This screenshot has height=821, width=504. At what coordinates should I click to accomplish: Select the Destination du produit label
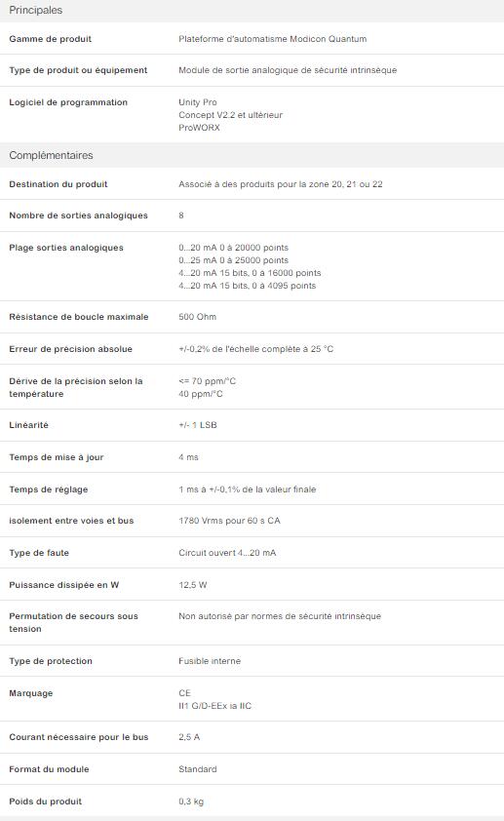[x=58, y=184]
